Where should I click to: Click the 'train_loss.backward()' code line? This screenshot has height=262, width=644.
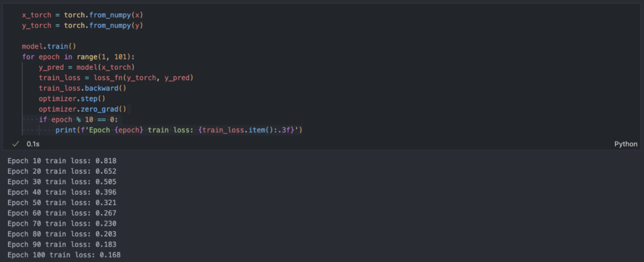click(x=82, y=88)
